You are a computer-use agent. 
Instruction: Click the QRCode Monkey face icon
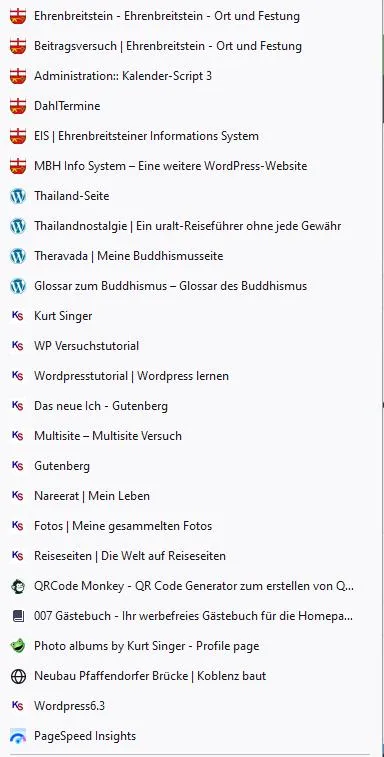pyautogui.click(x=18, y=587)
